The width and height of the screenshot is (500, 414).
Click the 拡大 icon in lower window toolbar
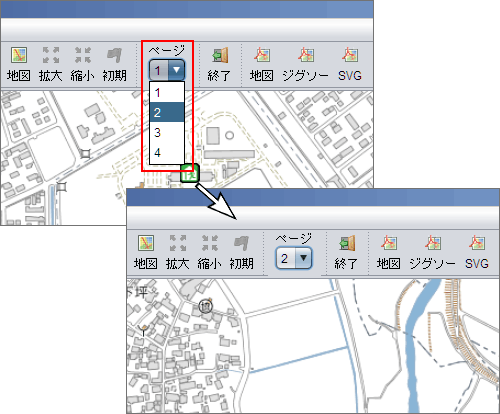[178, 243]
